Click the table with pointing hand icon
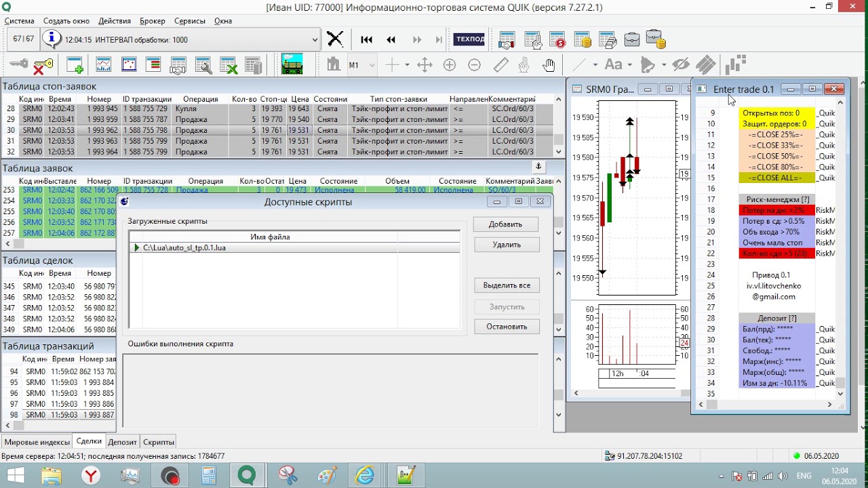Viewport: 868px width, 488px height. (x=532, y=39)
